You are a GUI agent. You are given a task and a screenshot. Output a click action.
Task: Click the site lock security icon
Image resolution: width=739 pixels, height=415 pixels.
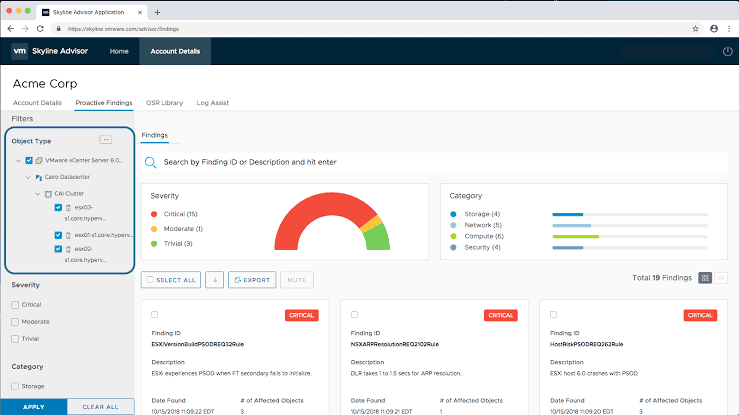point(58,29)
